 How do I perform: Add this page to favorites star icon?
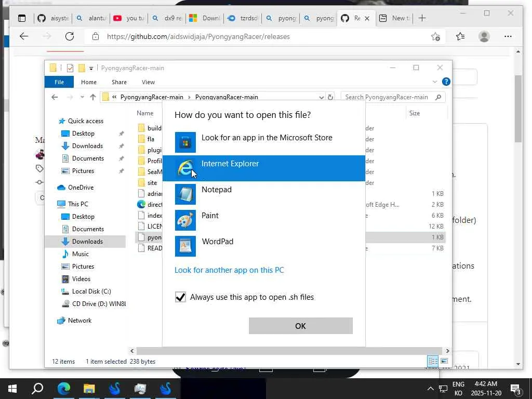[x=436, y=36]
